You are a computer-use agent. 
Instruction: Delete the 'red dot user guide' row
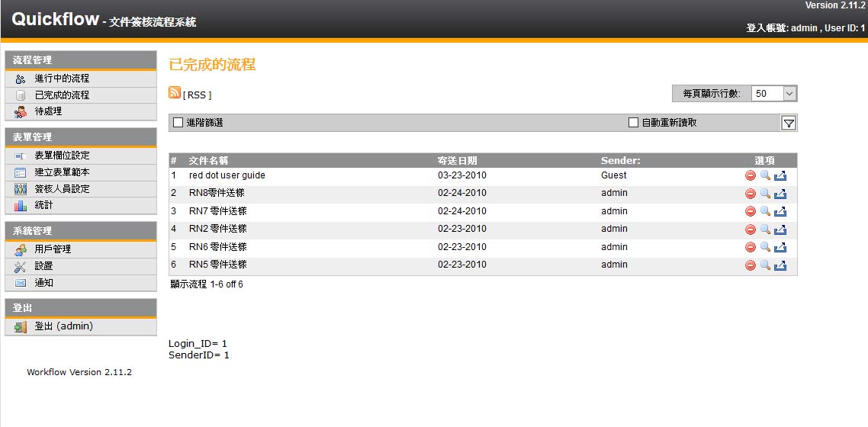coord(751,176)
